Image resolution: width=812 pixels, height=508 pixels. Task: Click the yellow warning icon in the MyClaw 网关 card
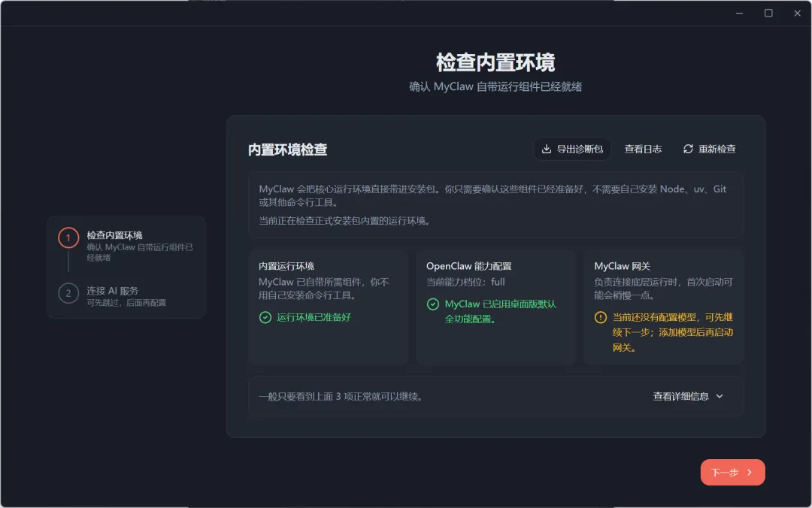[600, 317]
